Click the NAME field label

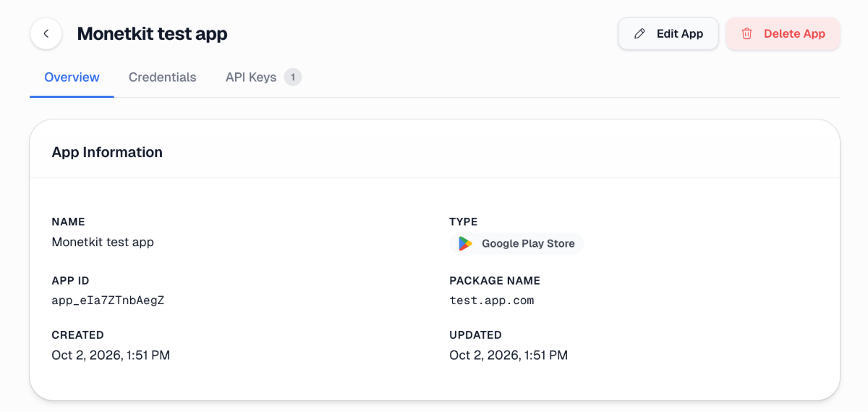point(69,222)
